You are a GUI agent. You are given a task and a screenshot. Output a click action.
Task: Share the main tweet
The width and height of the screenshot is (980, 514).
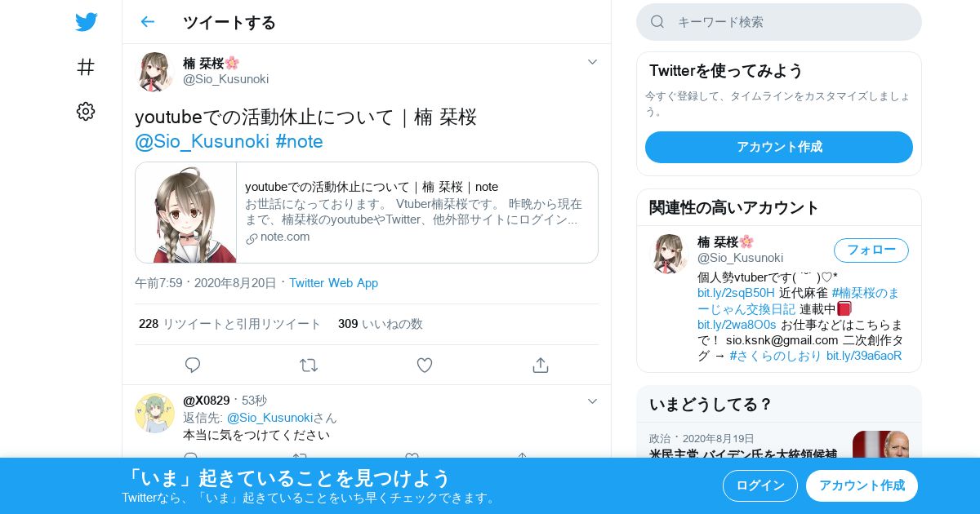(x=541, y=366)
